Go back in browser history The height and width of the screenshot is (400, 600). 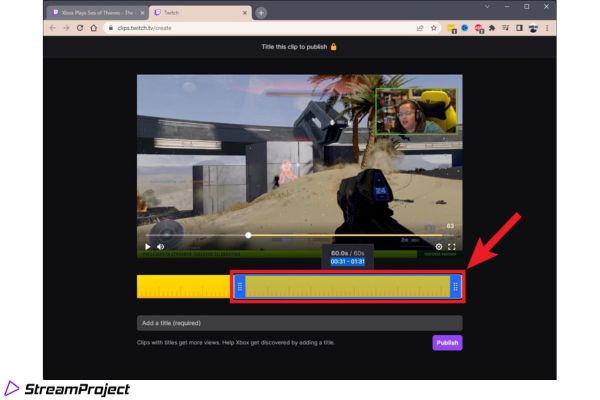tap(52, 28)
